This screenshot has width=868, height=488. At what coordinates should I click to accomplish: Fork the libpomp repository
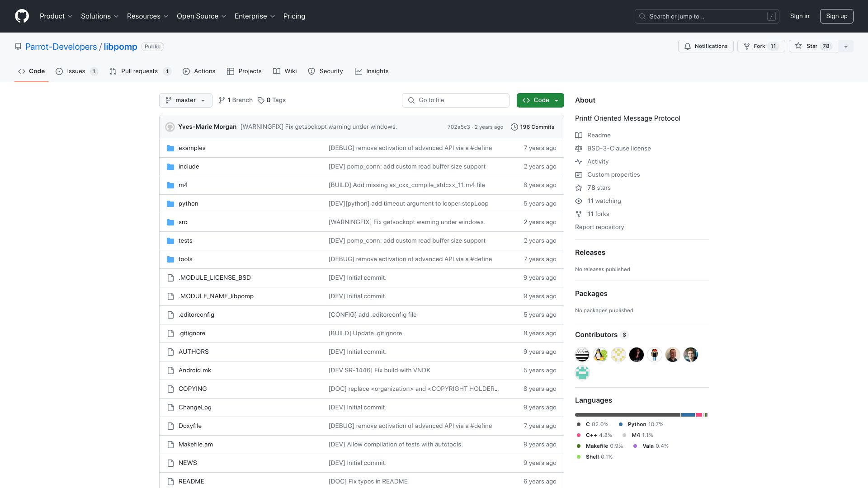pos(761,46)
